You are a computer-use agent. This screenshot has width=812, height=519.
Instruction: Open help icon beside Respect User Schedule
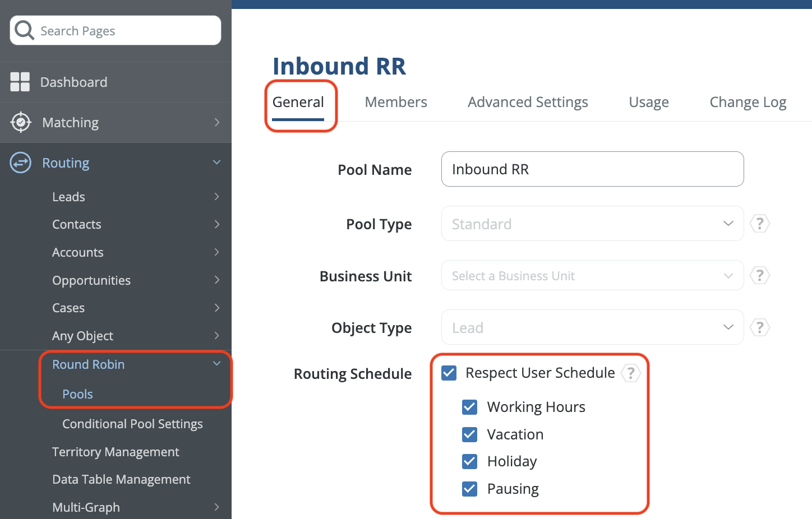coord(631,373)
